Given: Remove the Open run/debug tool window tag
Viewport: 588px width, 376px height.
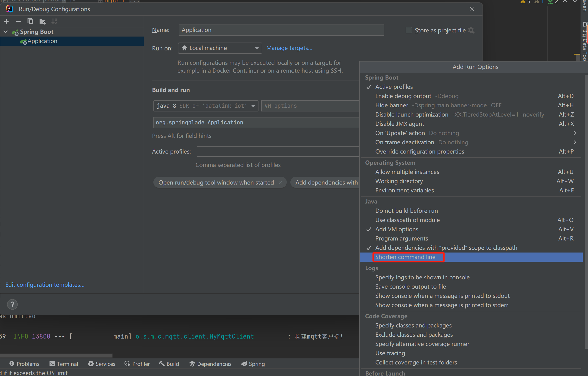Looking at the screenshot, I should (x=280, y=182).
